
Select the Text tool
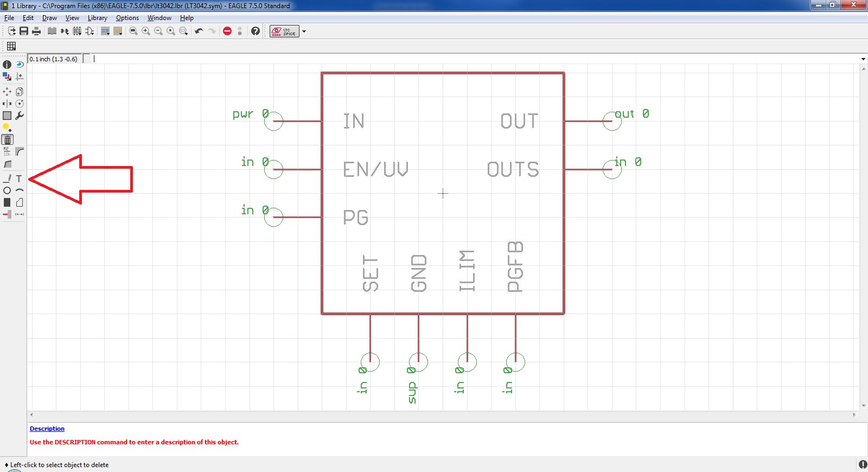(20, 178)
